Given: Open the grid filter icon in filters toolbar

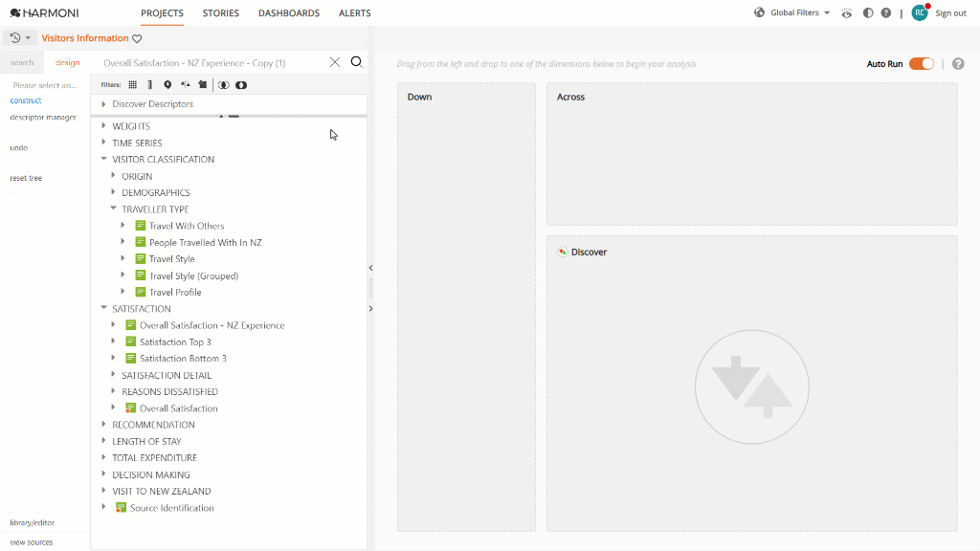Looking at the screenshot, I should click(x=131, y=85).
